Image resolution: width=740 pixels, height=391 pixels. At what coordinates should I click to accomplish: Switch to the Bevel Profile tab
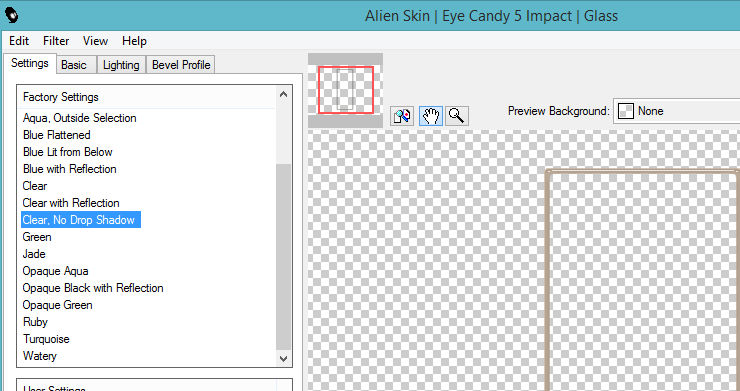coord(181,65)
